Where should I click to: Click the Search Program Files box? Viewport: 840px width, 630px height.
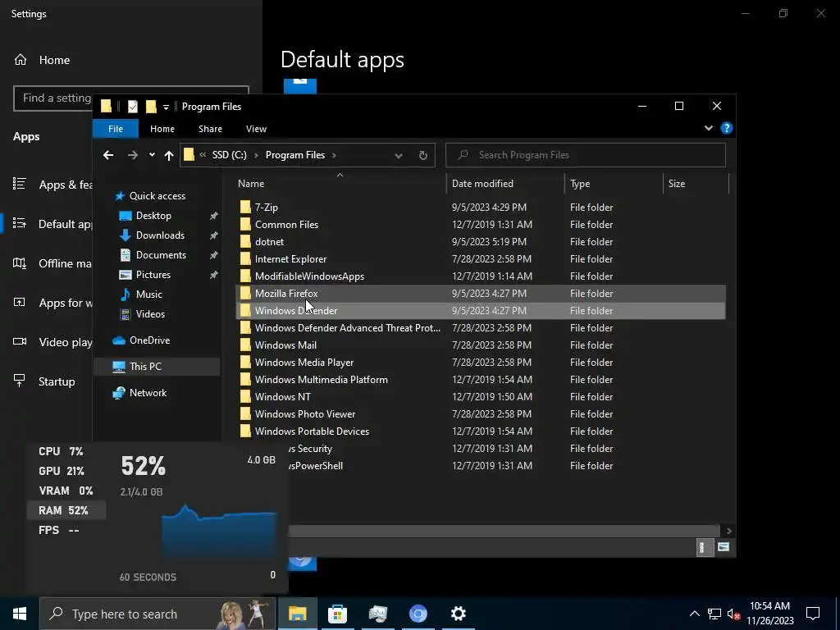pyautogui.click(x=585, y=155)
